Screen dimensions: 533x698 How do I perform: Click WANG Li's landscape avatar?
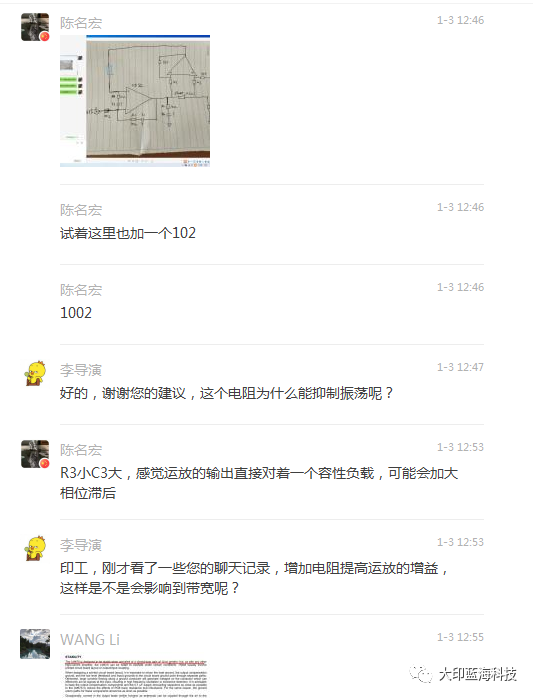[x=35, y=644]
